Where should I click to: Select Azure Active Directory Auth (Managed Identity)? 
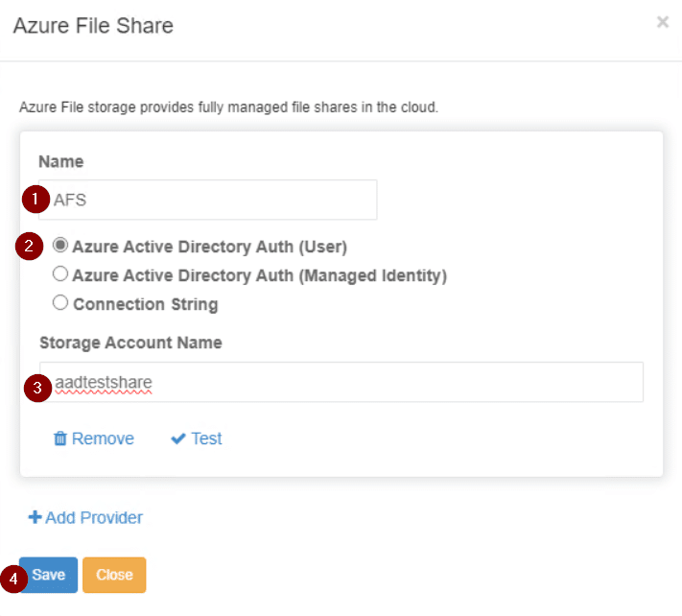(x=60, y=274)
